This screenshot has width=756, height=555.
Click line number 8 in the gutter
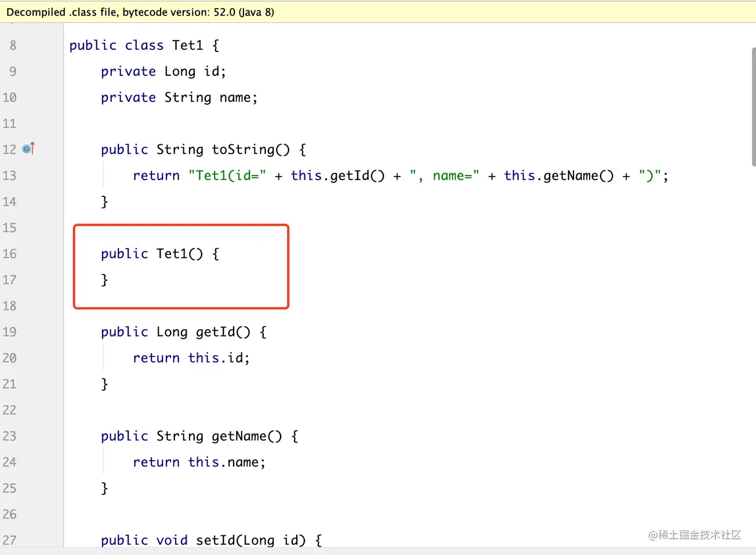pyautogui.click(x=13, y=46)
